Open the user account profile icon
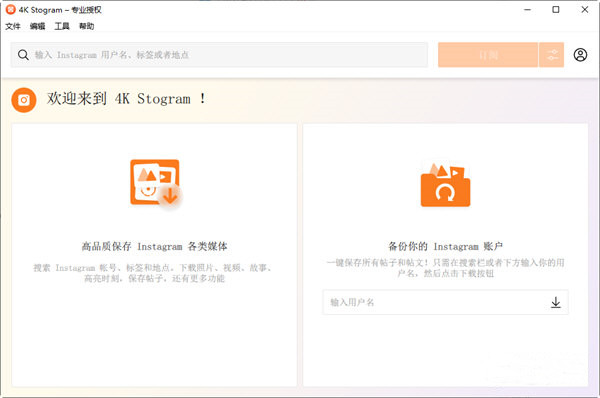The width and height of the screenshot is (600, 398). point(580,55)
